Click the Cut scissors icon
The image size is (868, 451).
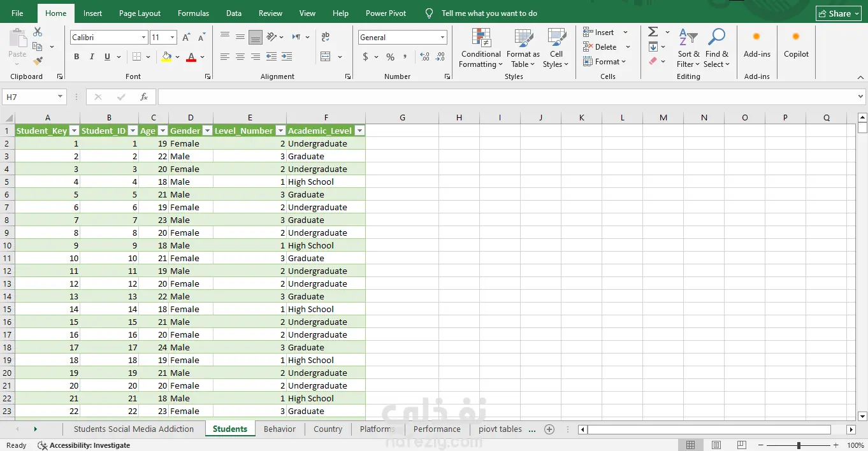click(38, 32)
